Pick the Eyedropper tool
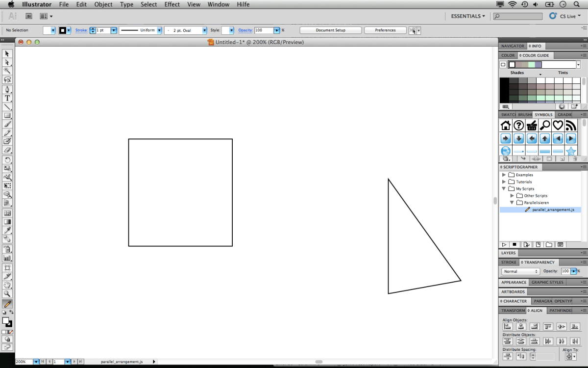 tap(7, 231)
